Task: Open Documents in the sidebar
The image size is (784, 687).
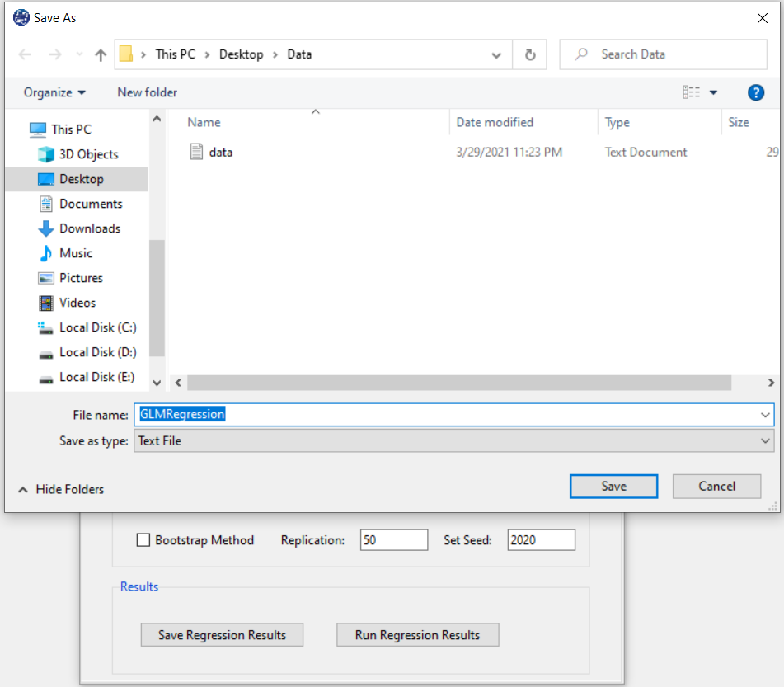Action: click(x=91, y=204)
